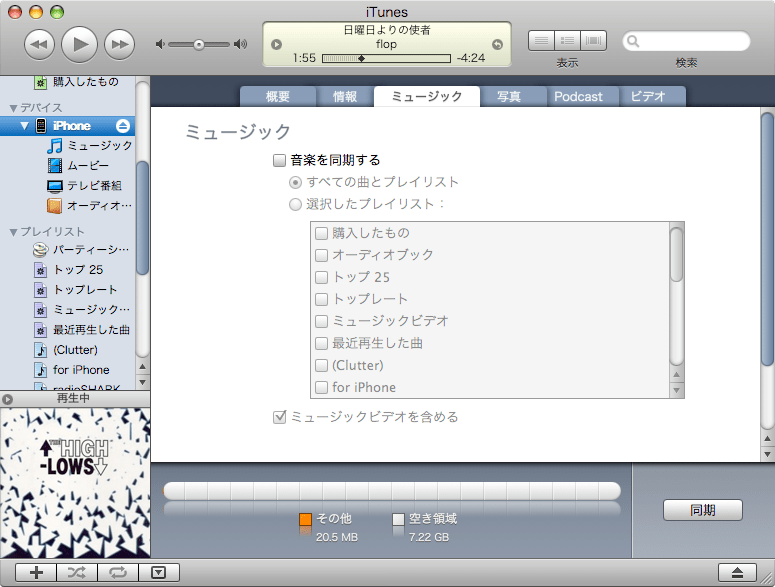Click the left arrow icon in the display
This screenshot has height=587, width=775.
coord(276,44)
